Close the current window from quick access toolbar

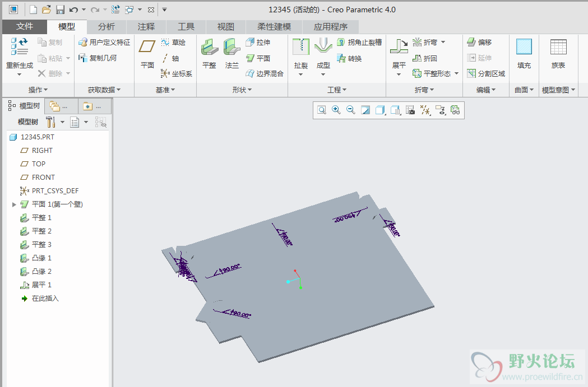(x=151, y=10)
